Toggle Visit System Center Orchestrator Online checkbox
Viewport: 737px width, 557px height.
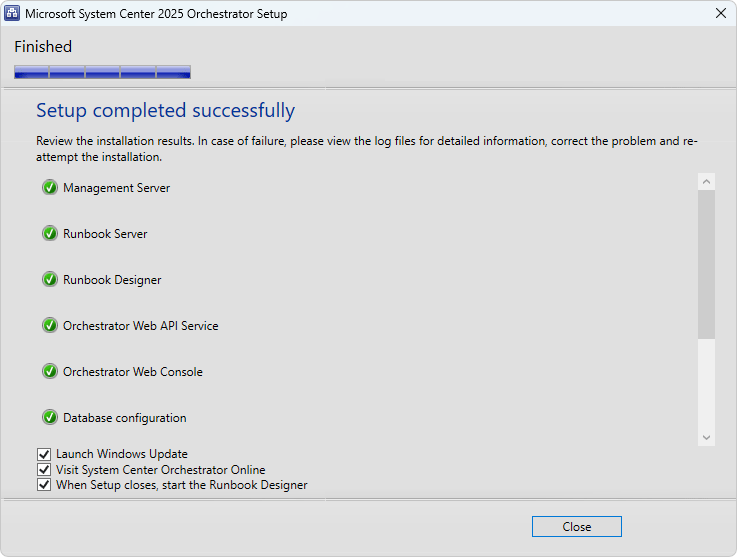44,470
